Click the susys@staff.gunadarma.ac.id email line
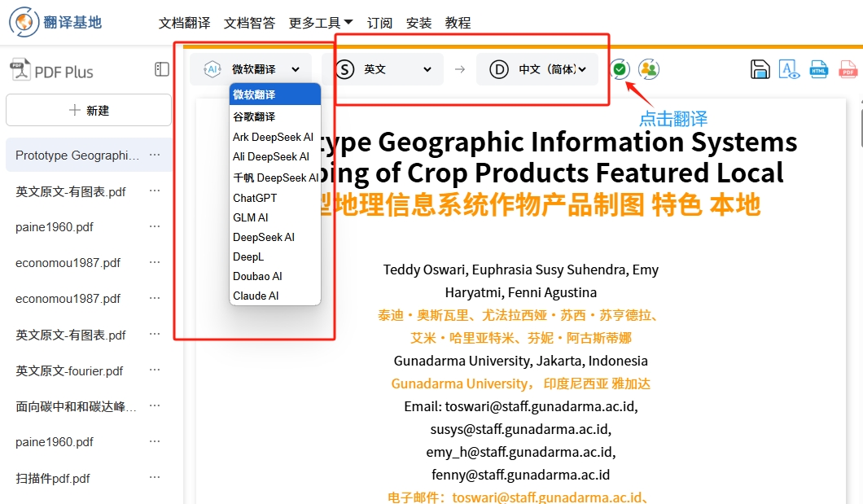 (521, 429)
